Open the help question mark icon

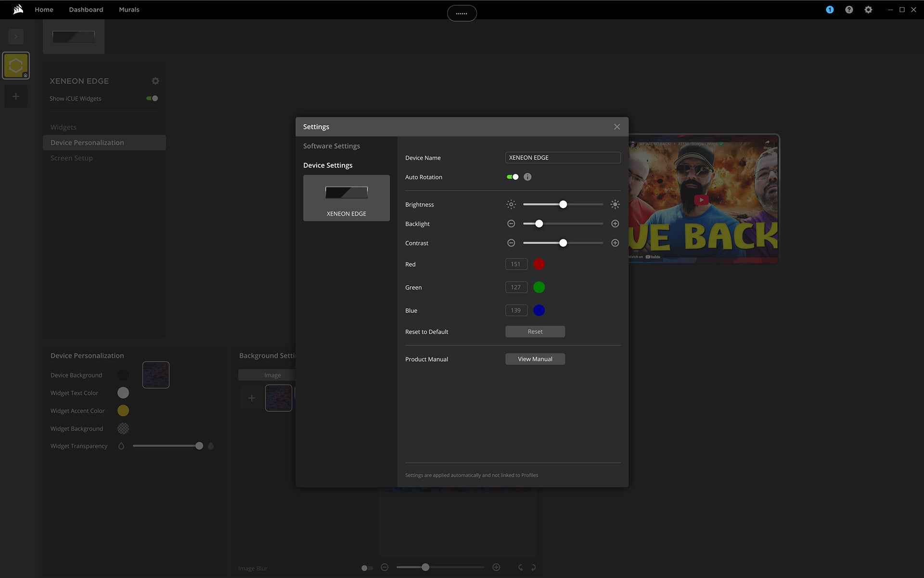[849, 10]
